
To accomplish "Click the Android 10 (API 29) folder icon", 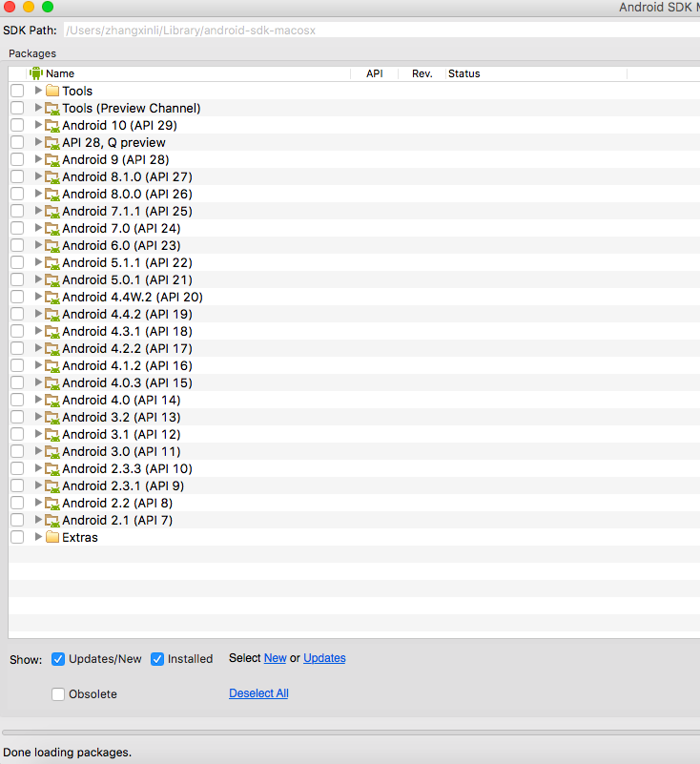I will coord(52,125).
